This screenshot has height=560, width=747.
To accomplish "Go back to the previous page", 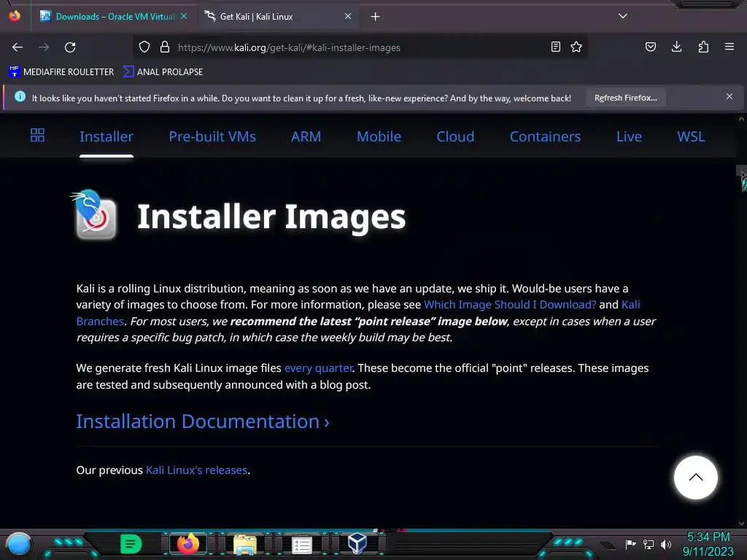I will point(18,47).
